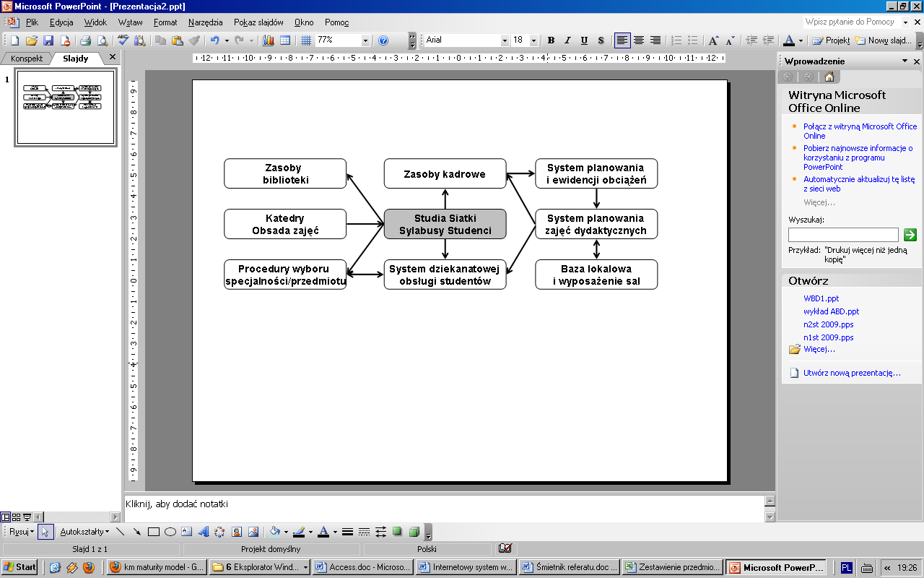Open Print Preview

[102, 40]
